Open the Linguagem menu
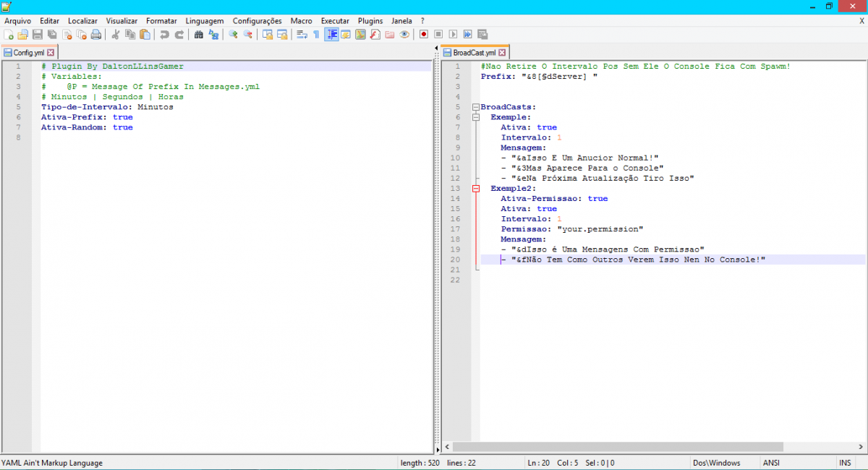Image resolution: width=868 pixels, height=470 pixels. [204, 21]
